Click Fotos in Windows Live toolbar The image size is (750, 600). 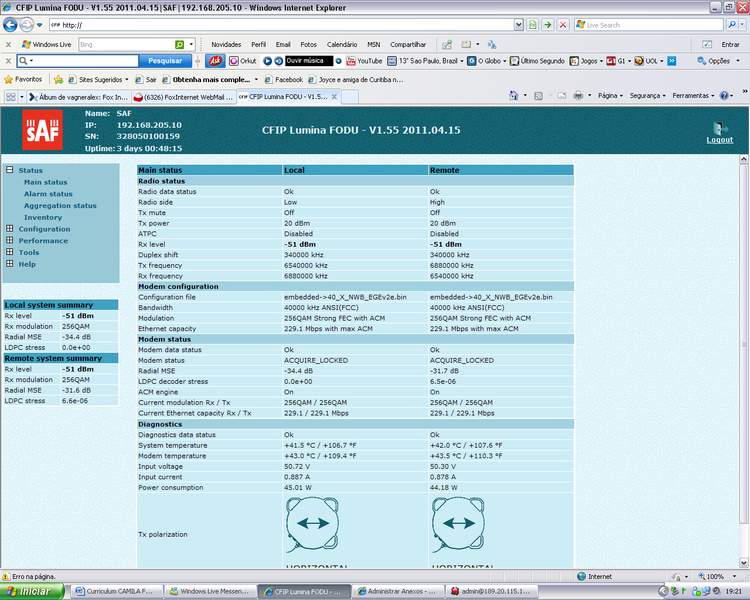point(309,44)
